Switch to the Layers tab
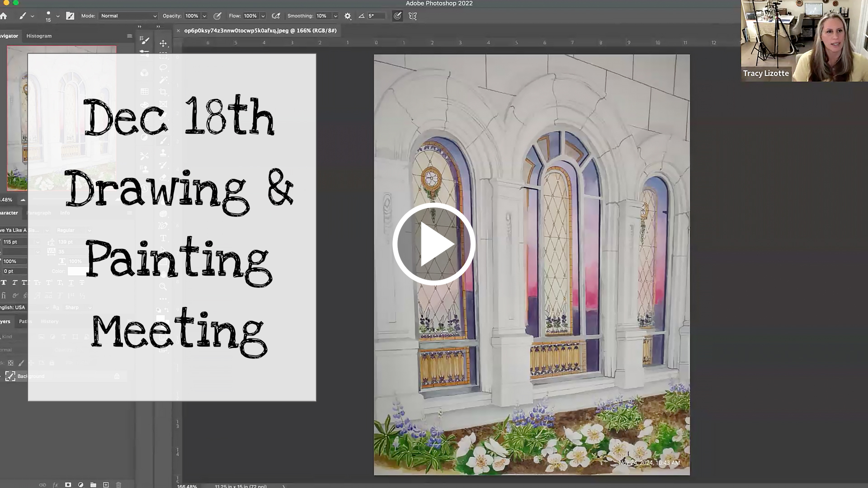 [x=5, y=321]
